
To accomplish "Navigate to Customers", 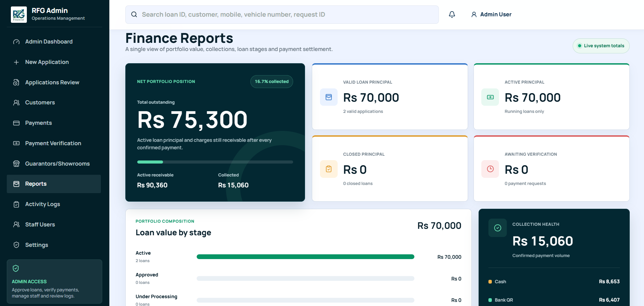I will 54,103.
